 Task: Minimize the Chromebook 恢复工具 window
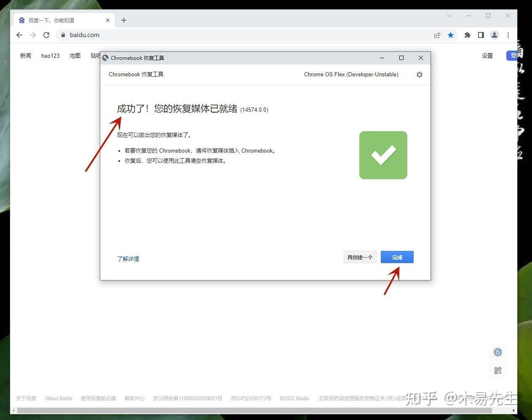pos(382,58)
